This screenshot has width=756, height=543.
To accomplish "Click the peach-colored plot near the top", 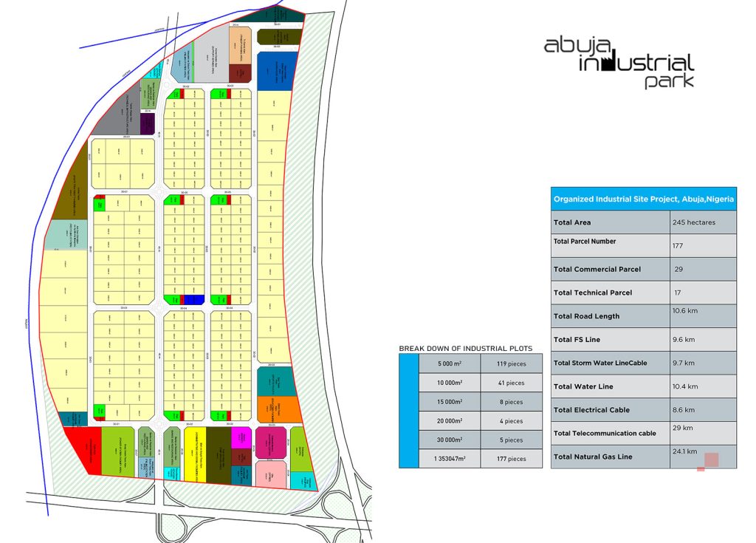I will coord(241,48).
